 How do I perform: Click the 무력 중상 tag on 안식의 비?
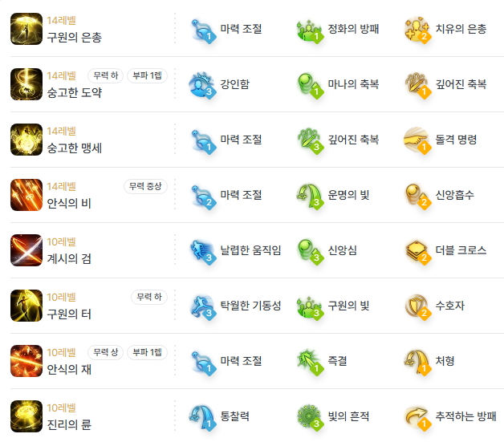tap(145, 186)
